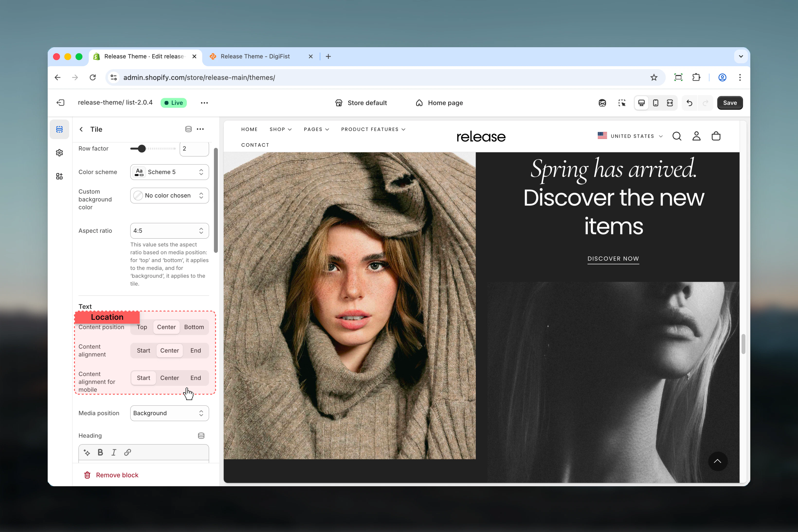Bookmark this page with the star
The width and height of the screenshot is (798, 532).
(x=654, y=77)
